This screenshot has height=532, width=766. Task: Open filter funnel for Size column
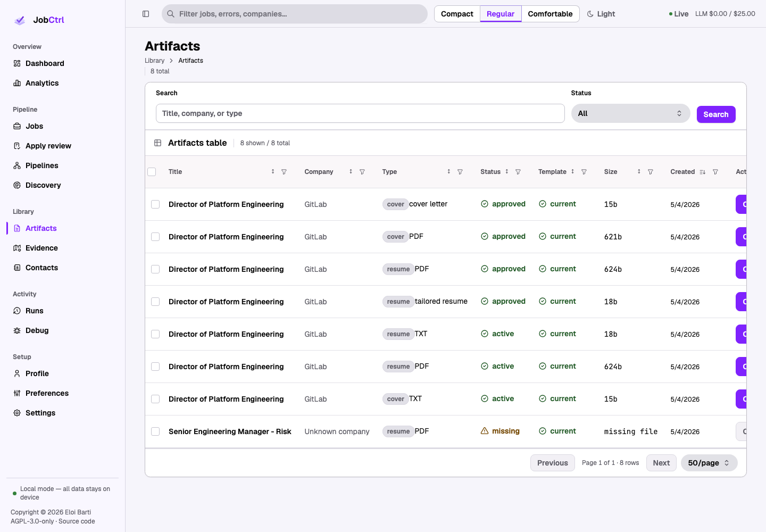pyautogui.click(x=651, y=172)
